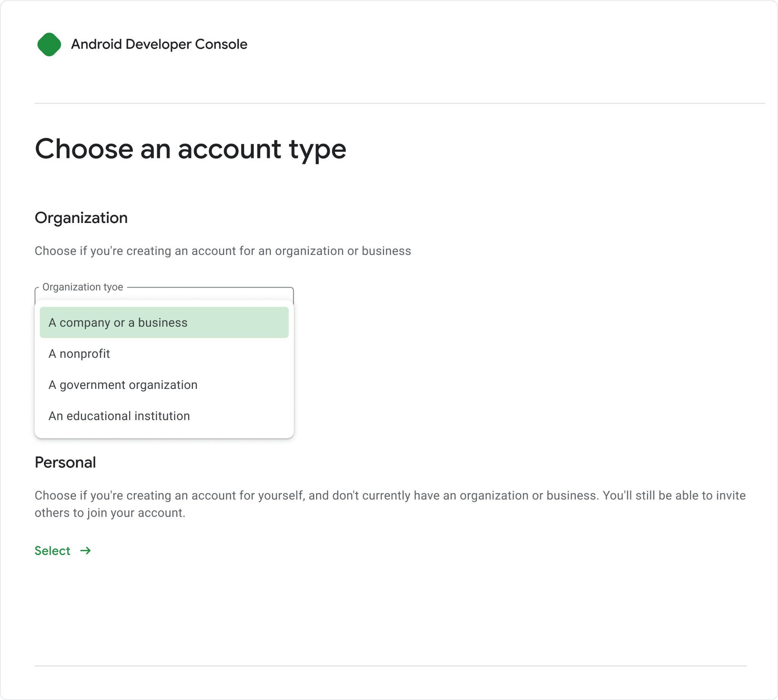Click the Organization section heading

click(x=82, y=217)
